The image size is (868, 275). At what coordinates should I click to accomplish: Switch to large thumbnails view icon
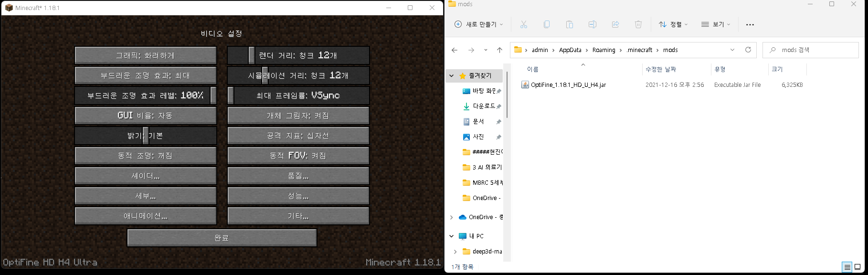click(857, 267)
